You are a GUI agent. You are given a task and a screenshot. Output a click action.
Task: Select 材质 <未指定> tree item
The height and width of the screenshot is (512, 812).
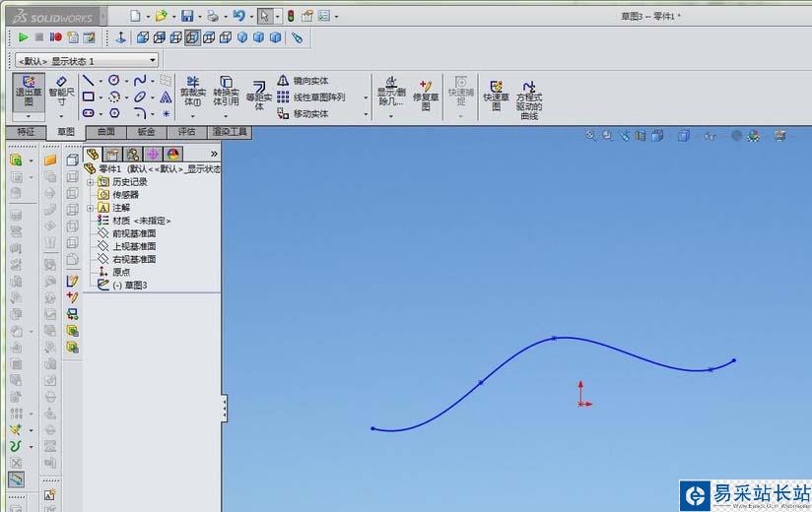tap(141, 221)
